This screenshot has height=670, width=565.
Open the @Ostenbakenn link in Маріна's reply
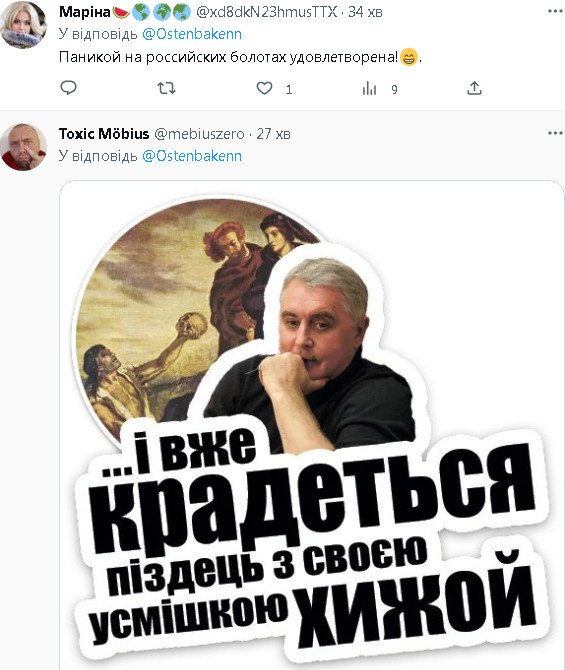coord(191,34)
